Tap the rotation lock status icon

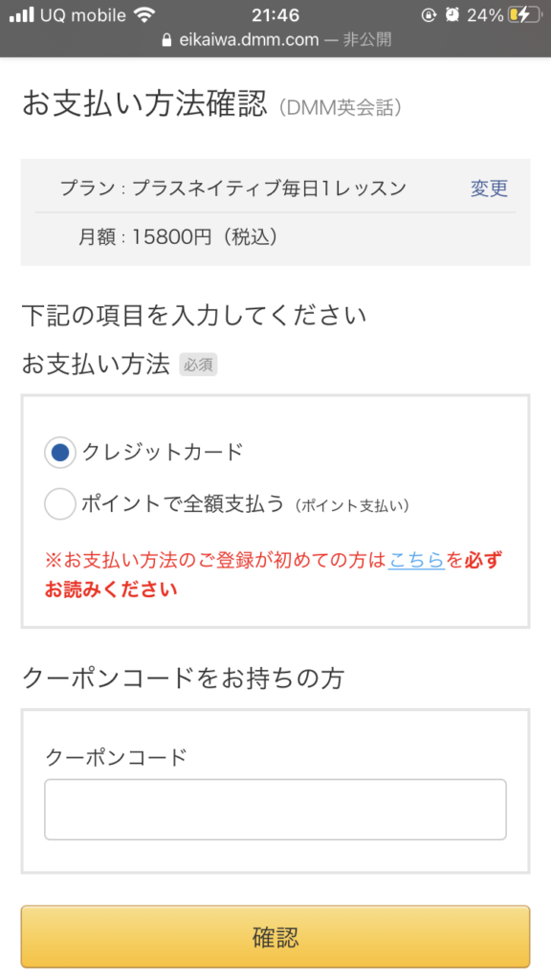pyautogui.click(x=429, y=15)
